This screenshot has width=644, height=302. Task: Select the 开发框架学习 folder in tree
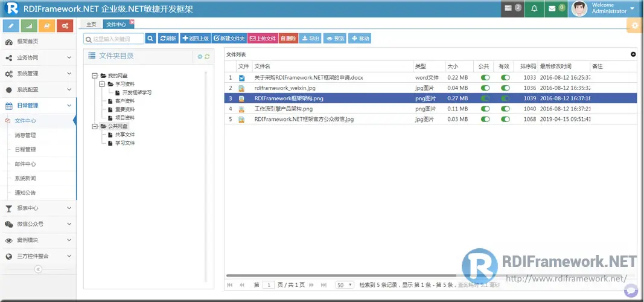point(137,92)
